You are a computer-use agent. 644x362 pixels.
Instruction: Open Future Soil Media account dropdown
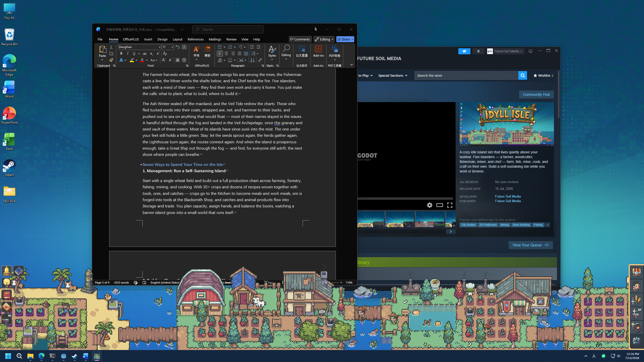click(x=506, y=51)
